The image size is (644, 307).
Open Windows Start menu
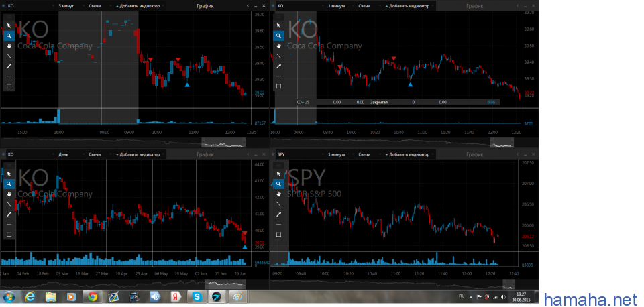(9, 297)
